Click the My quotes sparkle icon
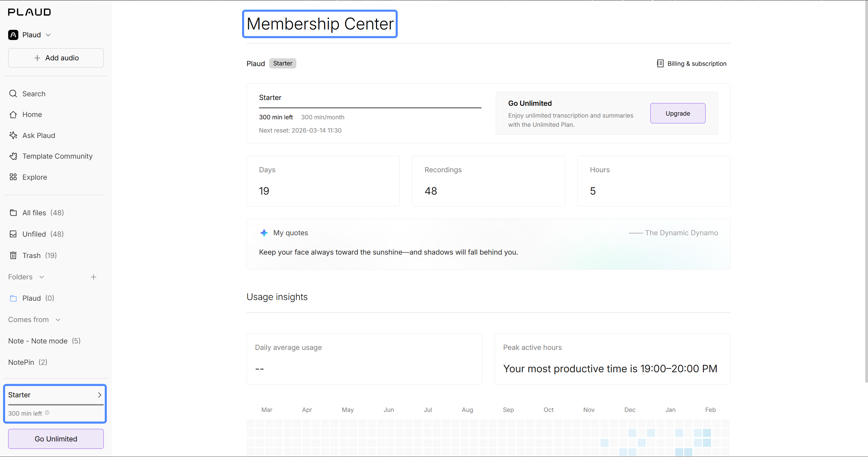Image resolution: width=868 pixels, height=457 pixels. pos(264,233)
